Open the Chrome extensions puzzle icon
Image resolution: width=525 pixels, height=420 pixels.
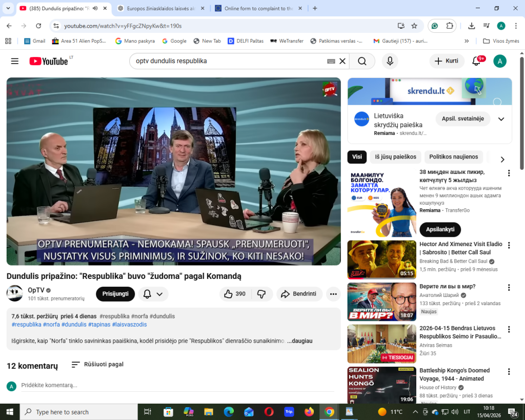tap(449, 26)
